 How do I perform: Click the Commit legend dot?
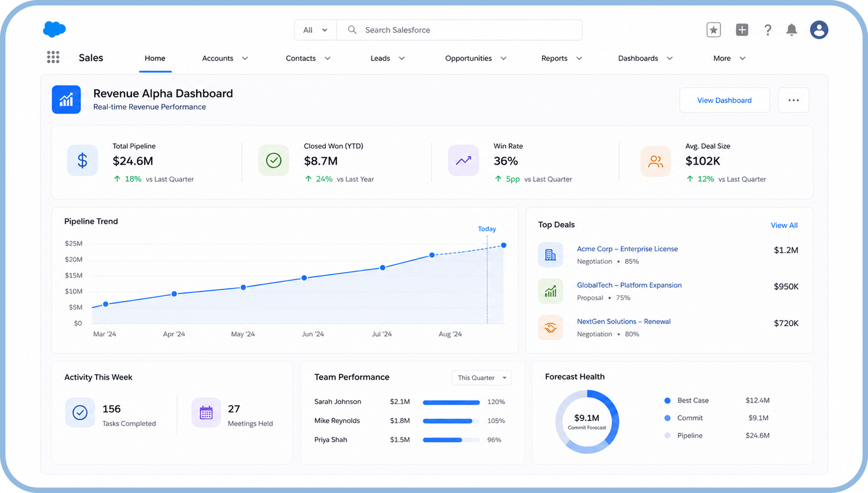[667, 418]
